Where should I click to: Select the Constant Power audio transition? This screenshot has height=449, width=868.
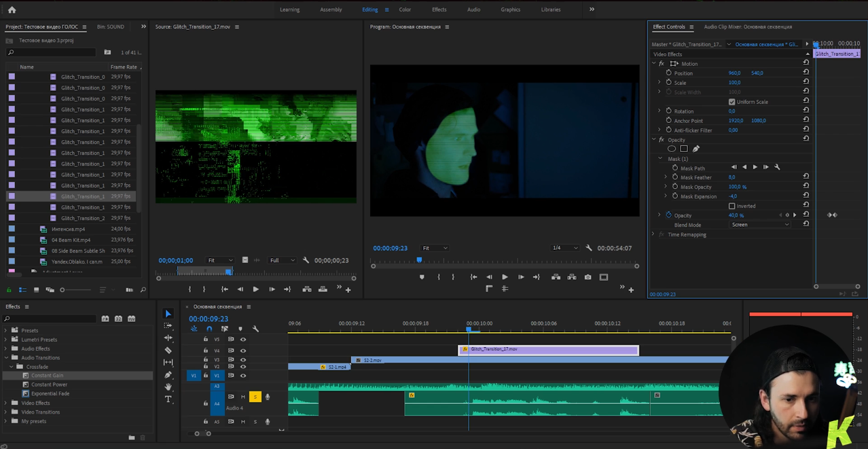(49, 384)
